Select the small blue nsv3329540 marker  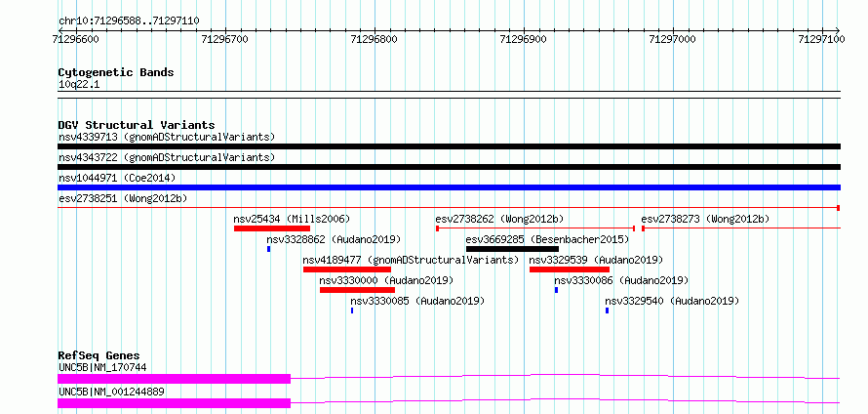(x=608, y=310)
